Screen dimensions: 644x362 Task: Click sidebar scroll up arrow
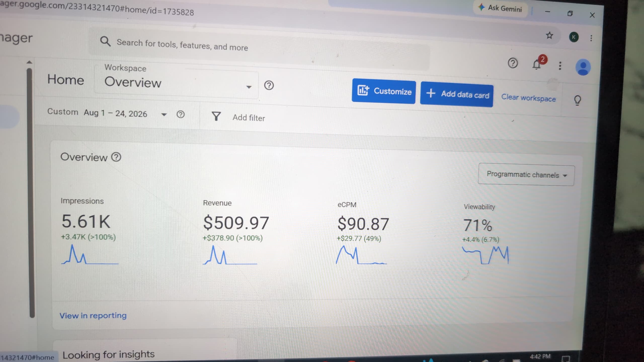coord(29,62)
